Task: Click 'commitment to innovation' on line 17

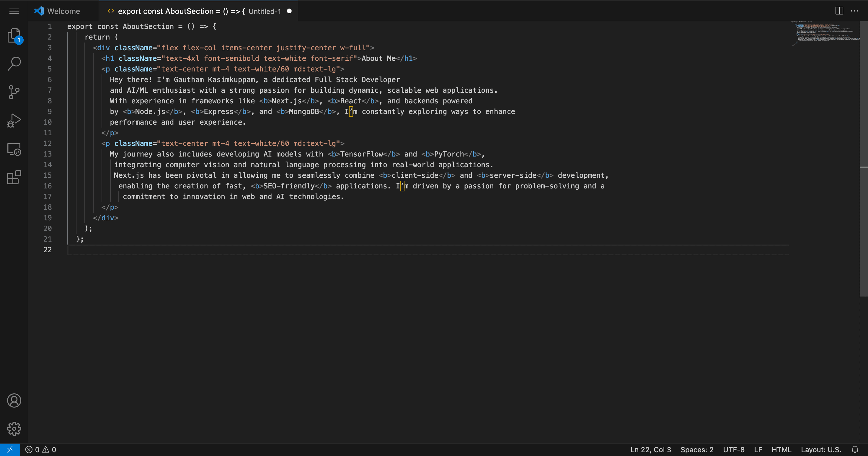Action: tap(174, 196)
